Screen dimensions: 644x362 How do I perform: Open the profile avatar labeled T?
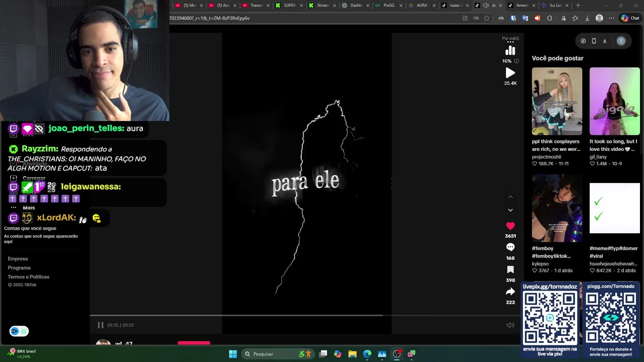click(621, 41)
